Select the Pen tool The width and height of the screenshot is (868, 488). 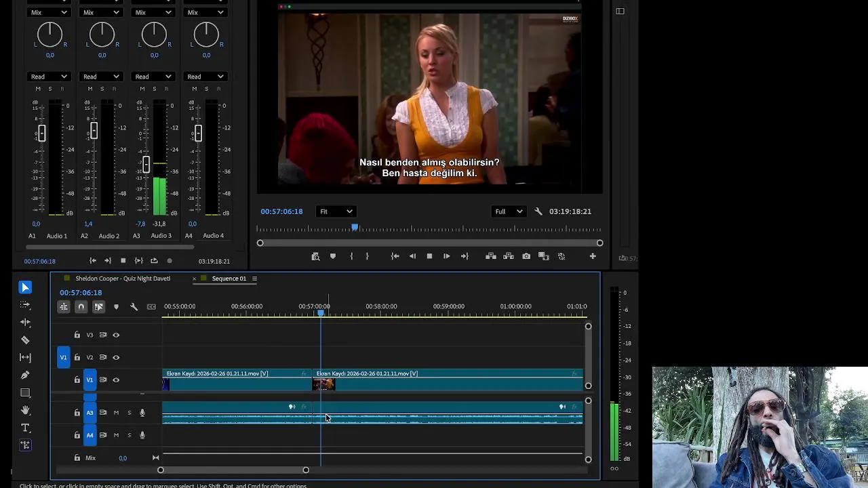tap(25, 375)
